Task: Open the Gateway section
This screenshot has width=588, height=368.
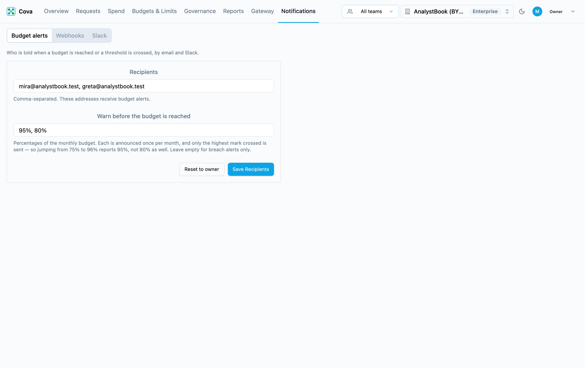Action: click(262, 11)
